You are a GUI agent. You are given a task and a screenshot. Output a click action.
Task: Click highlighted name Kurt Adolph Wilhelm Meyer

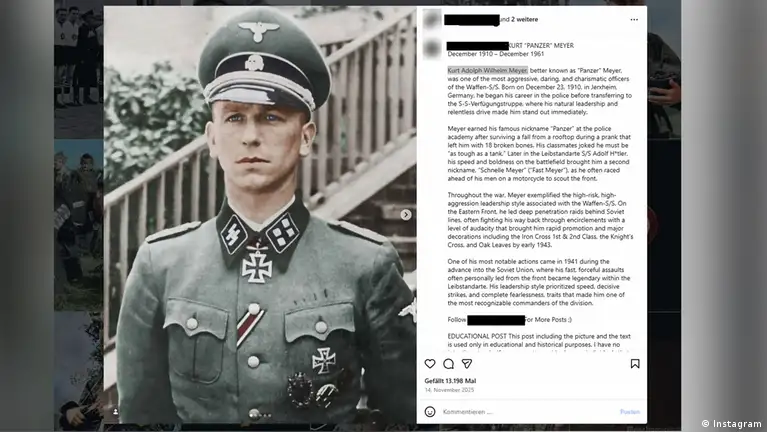(488, 70)
